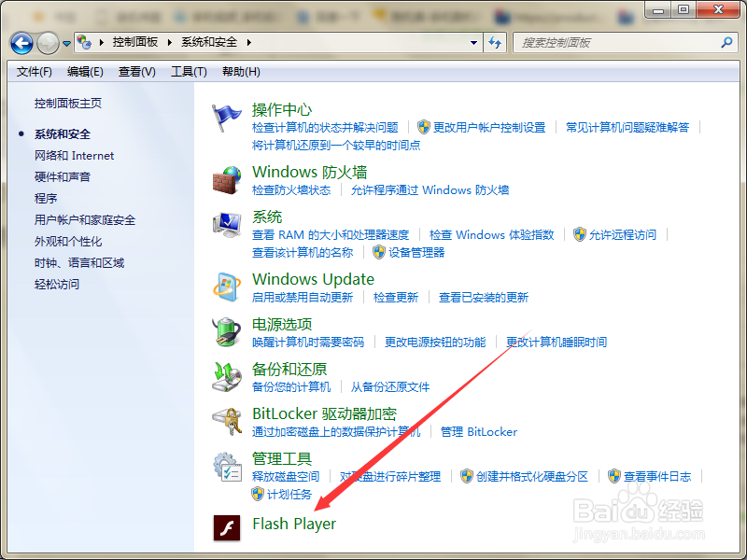Open the 帮助(H) menu
747x560 pixels.
coord(241,72)
